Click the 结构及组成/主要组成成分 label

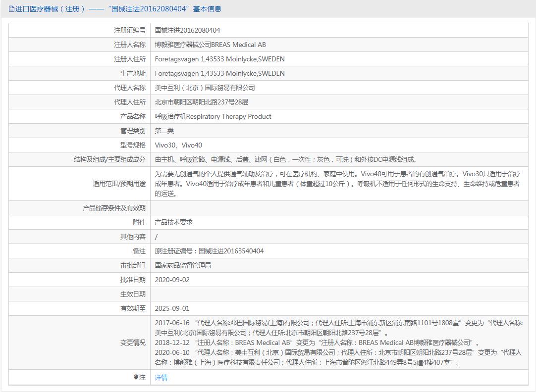click(x=110, y=159)
